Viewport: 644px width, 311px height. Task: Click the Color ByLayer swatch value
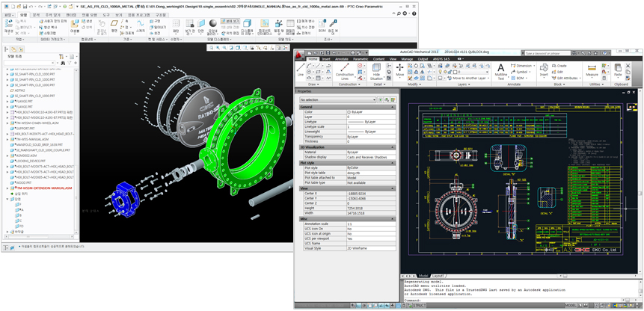[x=371, y=111]
